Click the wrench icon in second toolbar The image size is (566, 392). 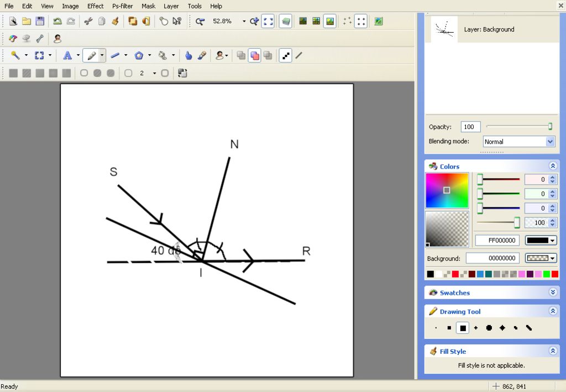click(x=40, y=38)
